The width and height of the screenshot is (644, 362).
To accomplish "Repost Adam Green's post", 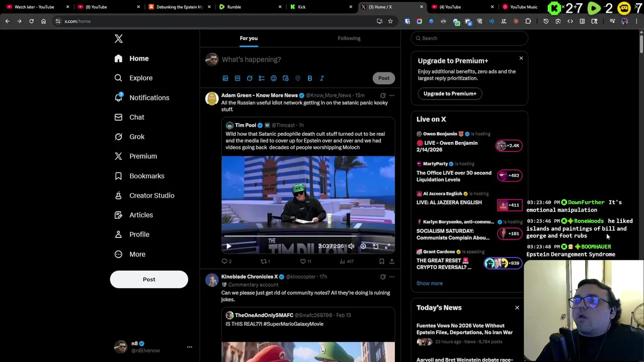I will click(x=265, y=261).
